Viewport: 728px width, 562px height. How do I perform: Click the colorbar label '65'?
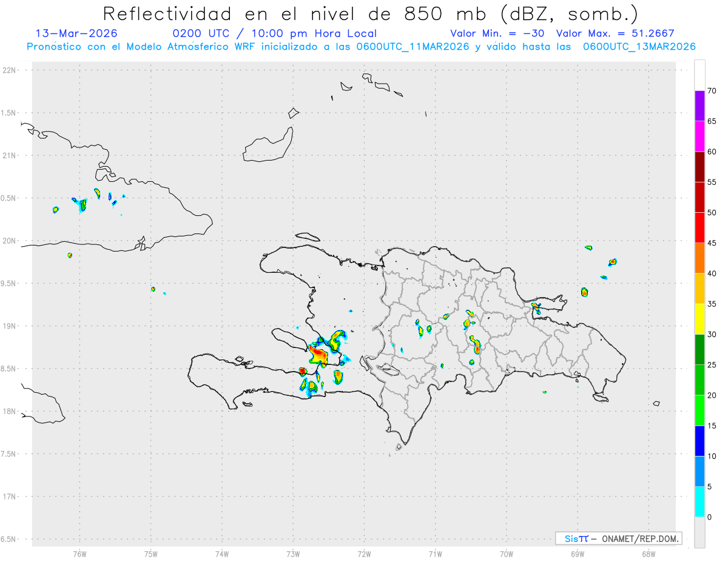point(712,121)
